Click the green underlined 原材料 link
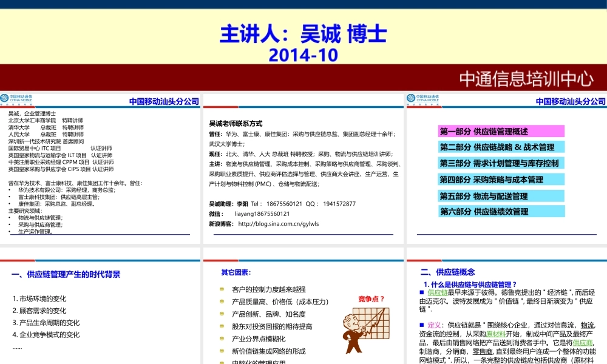This screenshot has height=364, width=607. [x=496, y=334]
